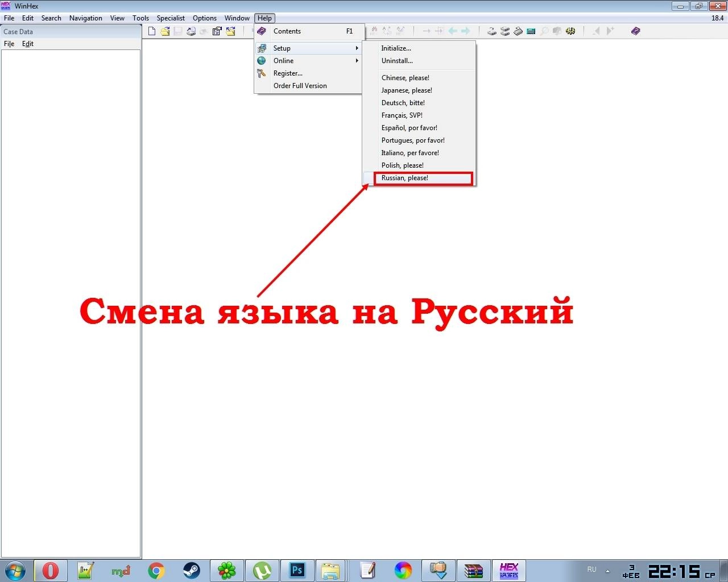Viewport: 728px width, 582px height.
Task: Select Italiano, per favore! language
Action: coord(419,153)
